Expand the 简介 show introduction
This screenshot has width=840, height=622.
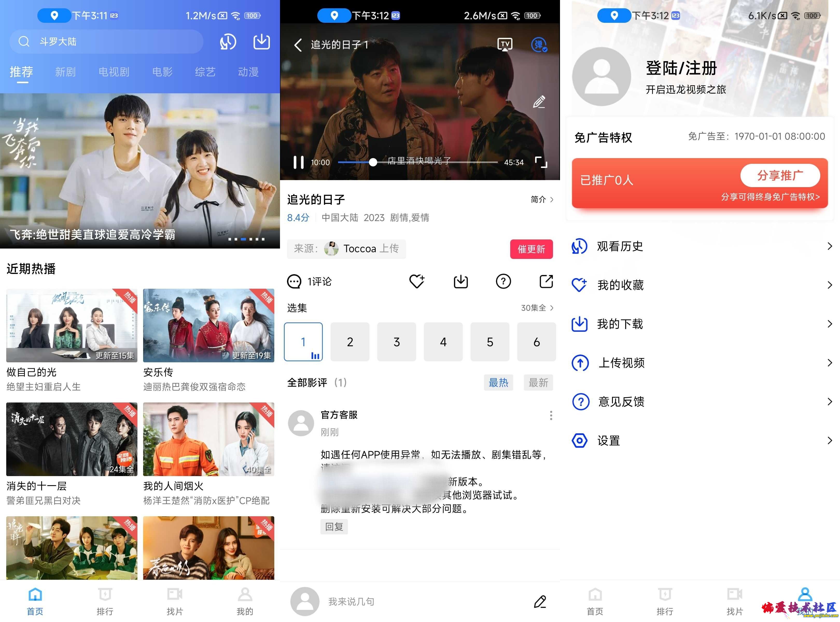(x=542, y=200)
